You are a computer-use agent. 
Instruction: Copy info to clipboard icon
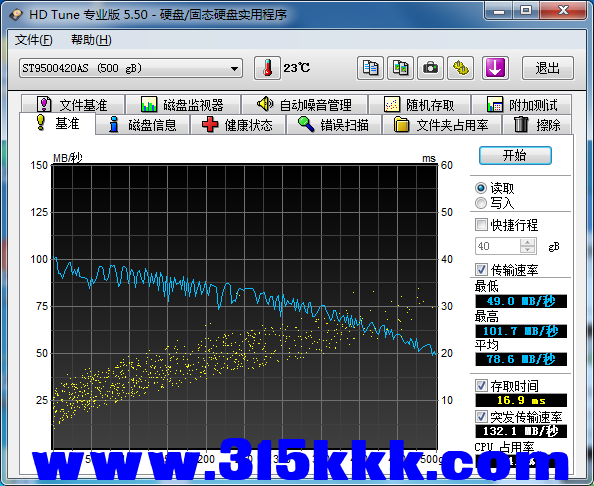pyautogui.click(x=370, y=68)
